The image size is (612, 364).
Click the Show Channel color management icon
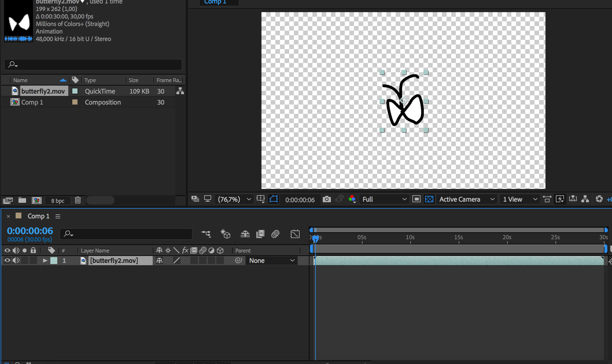(x=352, y=199)
